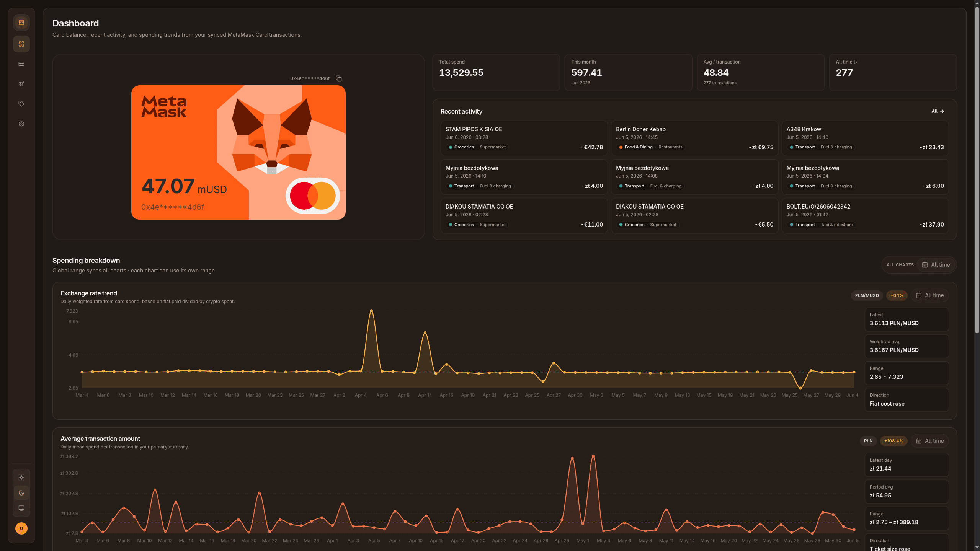Click the Direction Fiat cost rose stat
The width and height of the screenshot is (980, 551).
(906, 400)
